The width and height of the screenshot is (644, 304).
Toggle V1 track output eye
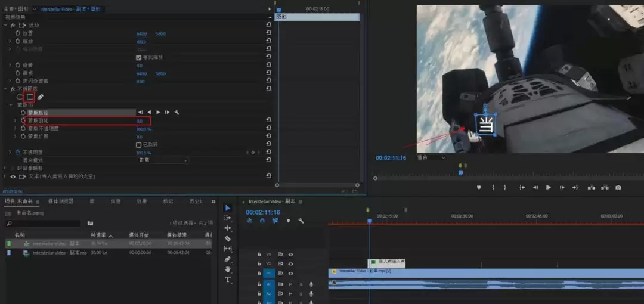290,273
